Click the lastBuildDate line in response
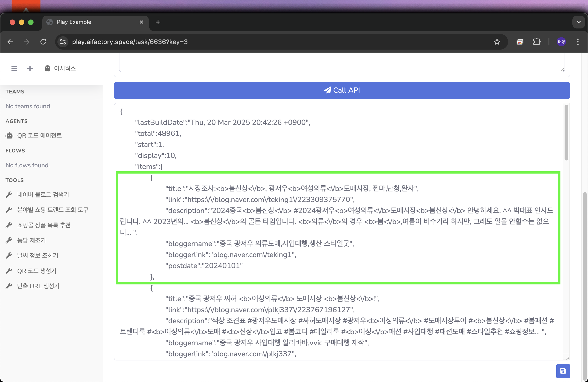Viewport: 588px width, 382px height. (x=222, y=123)
